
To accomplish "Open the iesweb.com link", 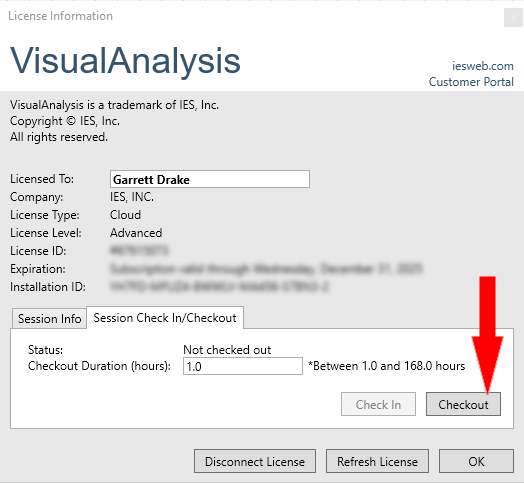I will [483, 66].
